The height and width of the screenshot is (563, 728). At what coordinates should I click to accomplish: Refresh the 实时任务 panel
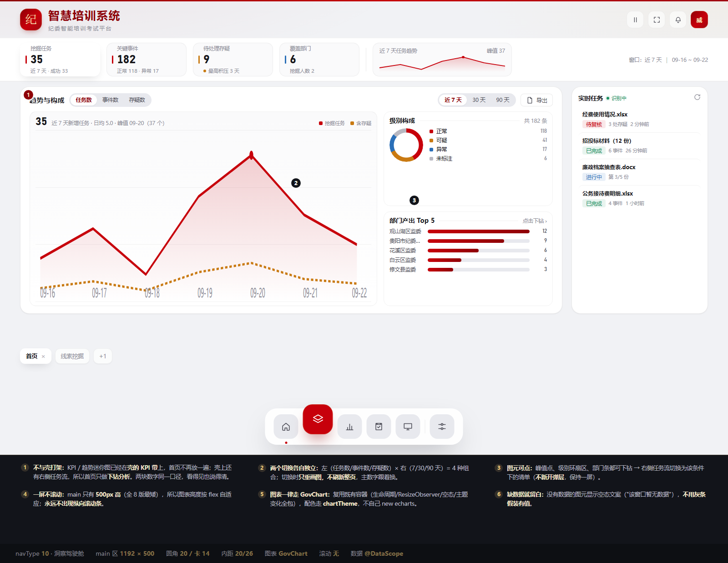[x=697, y=97]
